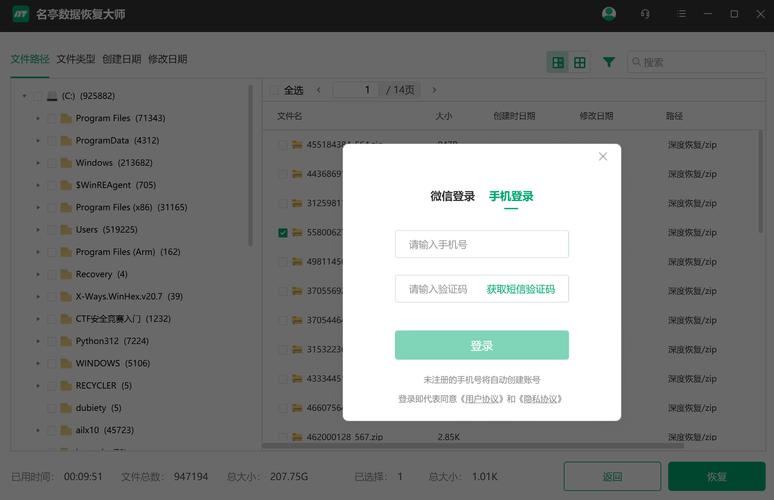Open the green filter funnel
This screenshot has height=500, width=774.
609,62
